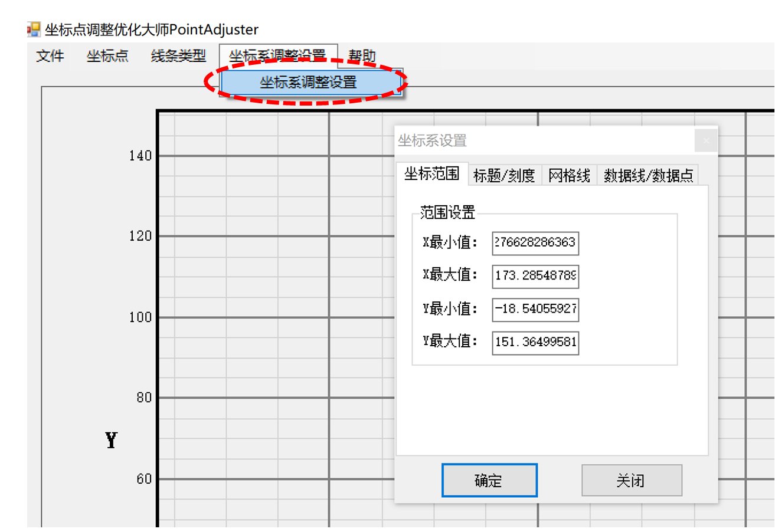The image size is (775, 532).
Task: Switch to the 坐标范围 tab
Action: click(x=431, y=174)
